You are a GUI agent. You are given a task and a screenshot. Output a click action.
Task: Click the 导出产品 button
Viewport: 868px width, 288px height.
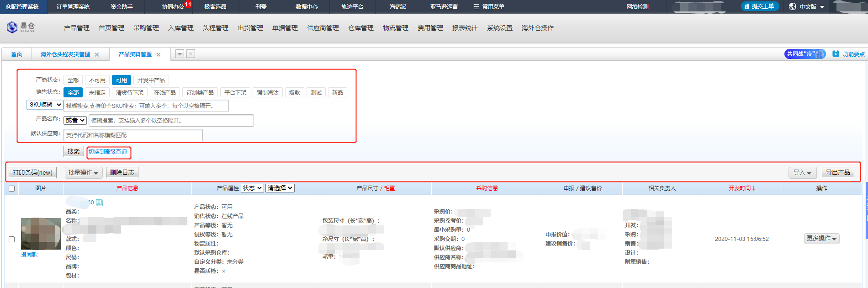[x=838, y=172]
